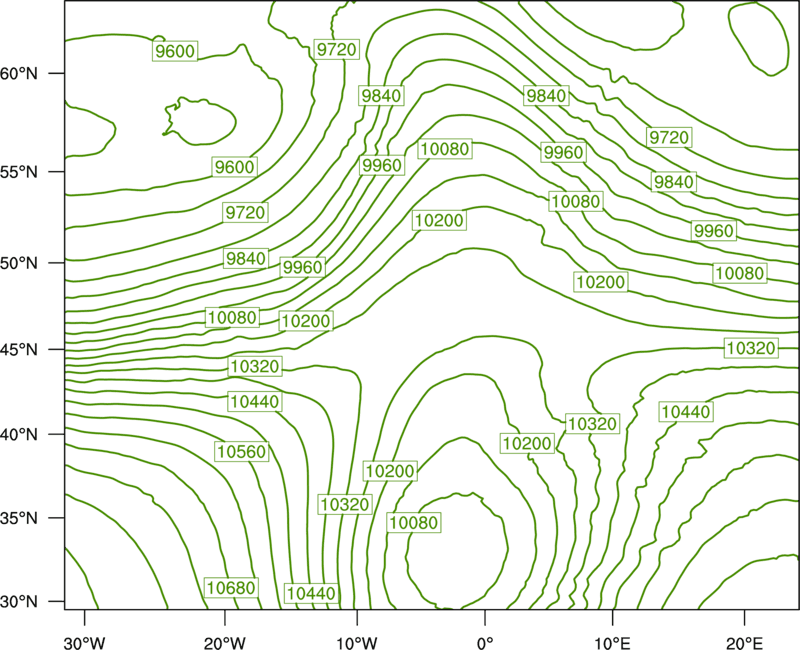Click the 20°W longitude axis label
The width and height of the screenshot is (800, 650).
(x=224, y=643)
